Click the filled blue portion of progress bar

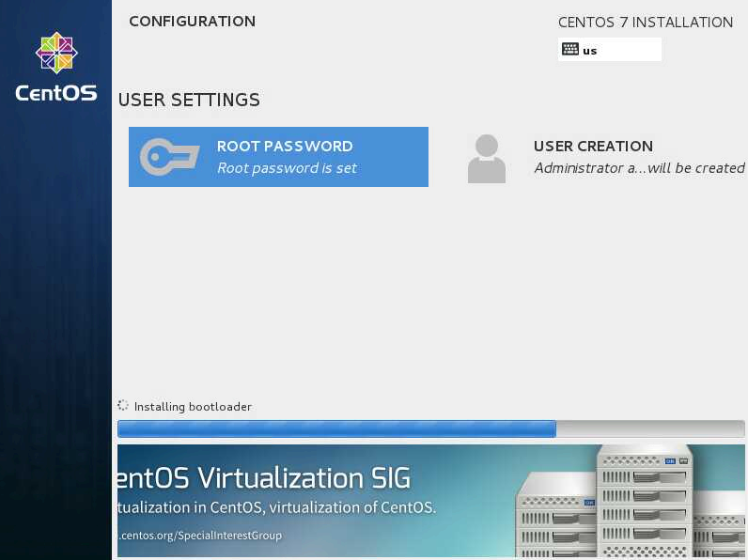[335, 429]
